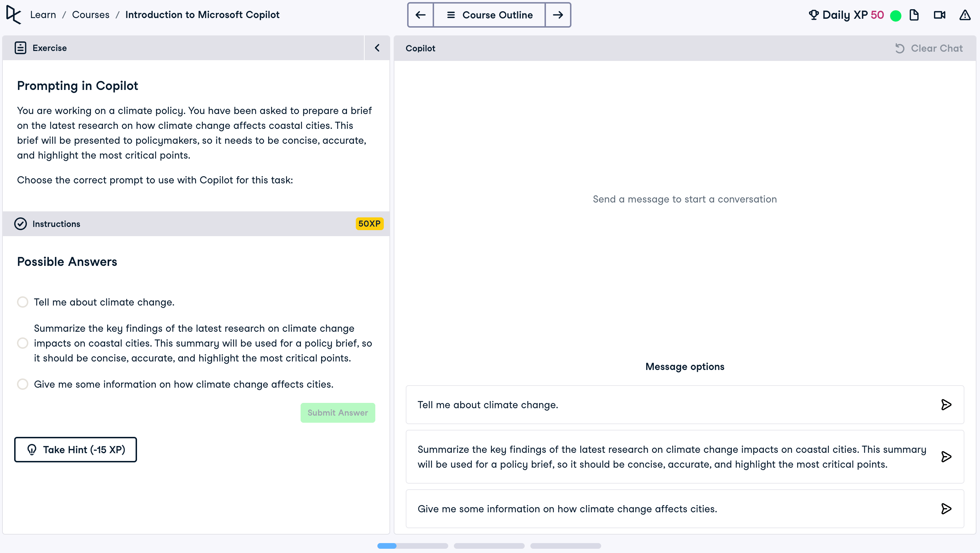Open the notes document icon
The width and height of the screenshot is (980, 553).
pyautogui.click(x=914, y=15)
